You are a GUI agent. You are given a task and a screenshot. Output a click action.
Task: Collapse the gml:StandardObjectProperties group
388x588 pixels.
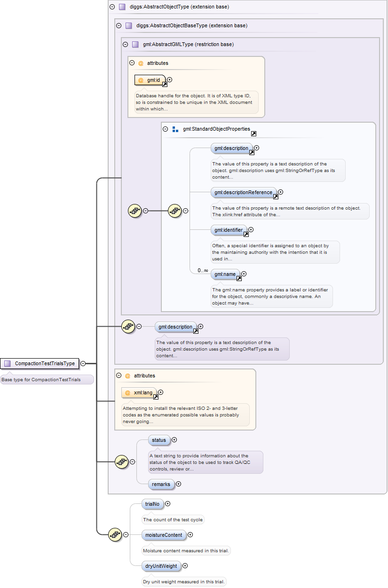165,129
